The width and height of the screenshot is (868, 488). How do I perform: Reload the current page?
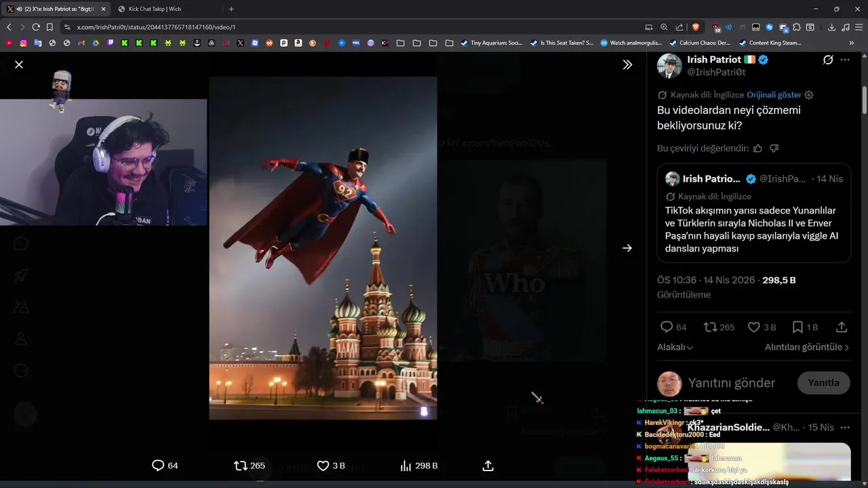coord(36,27)
